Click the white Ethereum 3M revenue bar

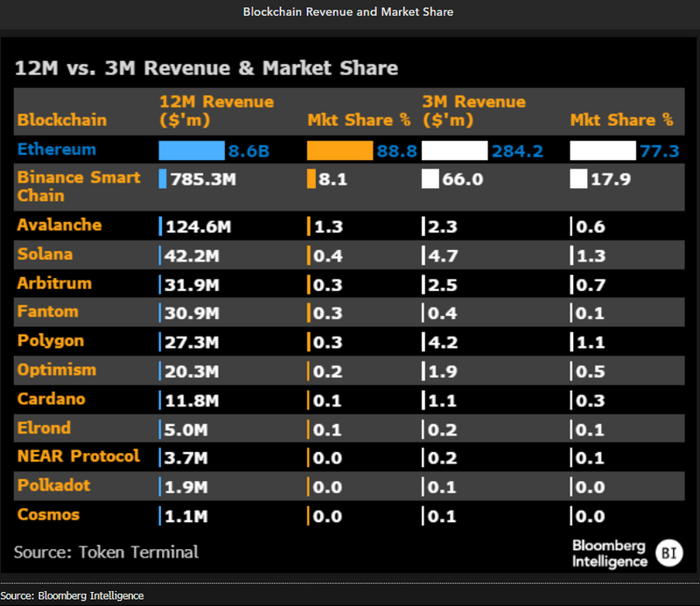[454, 150]
